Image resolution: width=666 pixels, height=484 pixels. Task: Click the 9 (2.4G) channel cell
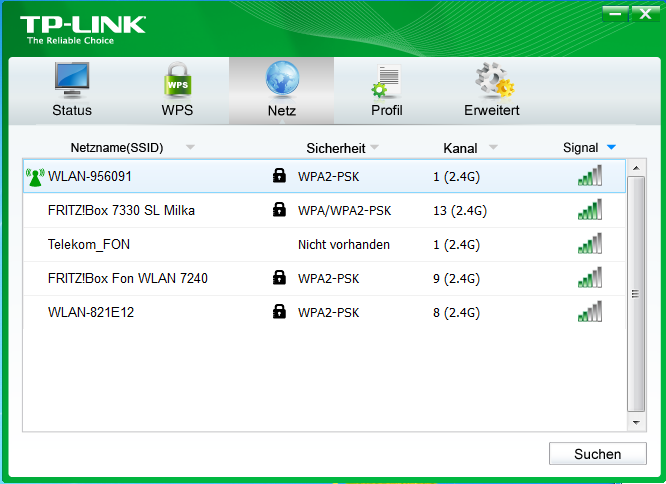coord(457,279)
